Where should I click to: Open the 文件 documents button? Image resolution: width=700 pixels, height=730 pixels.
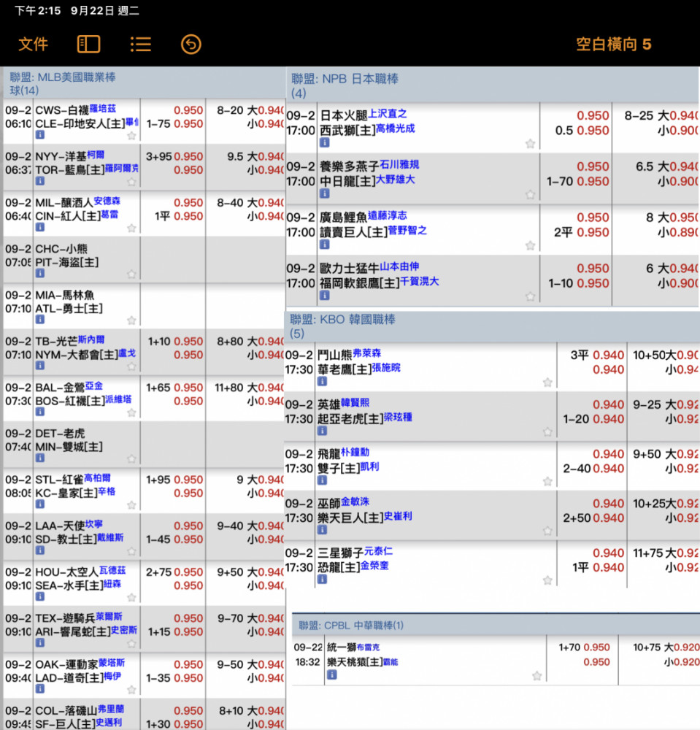tap(33, 45)
